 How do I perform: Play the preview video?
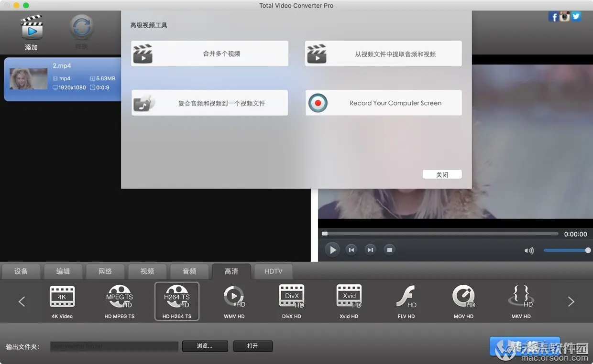332,250
